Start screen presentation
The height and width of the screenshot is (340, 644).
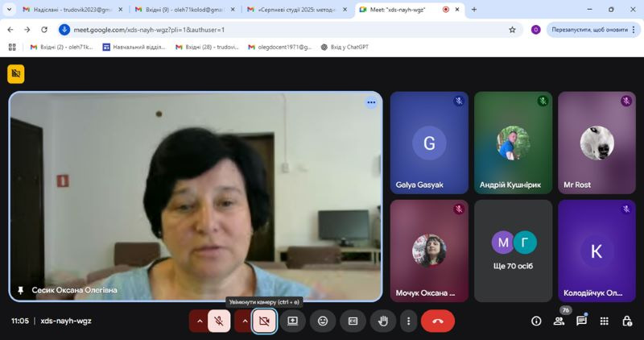click(x=292, y=321)
